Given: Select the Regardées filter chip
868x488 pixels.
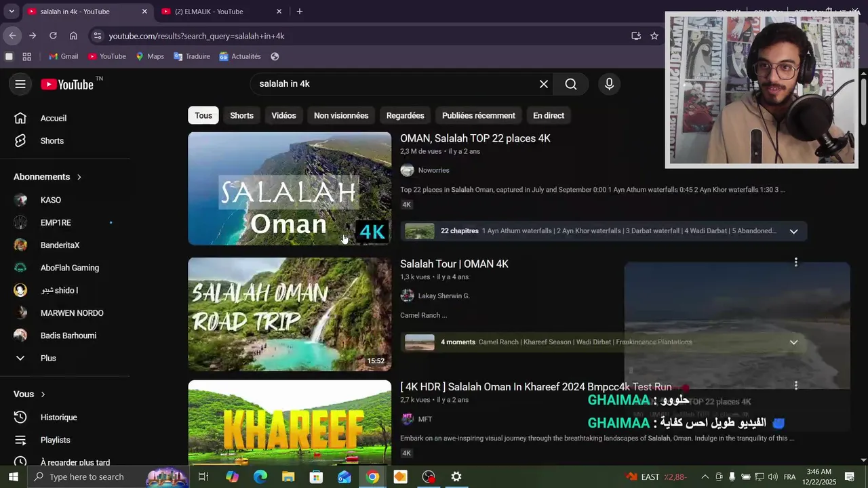Looking at the screenshot, I should tap(405, 115).
